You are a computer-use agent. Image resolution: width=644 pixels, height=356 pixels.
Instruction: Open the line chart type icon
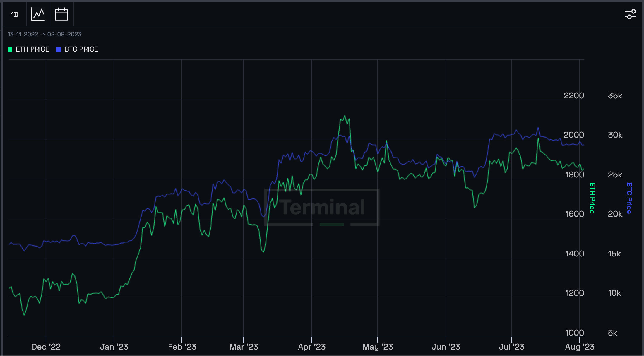(38, 14)
